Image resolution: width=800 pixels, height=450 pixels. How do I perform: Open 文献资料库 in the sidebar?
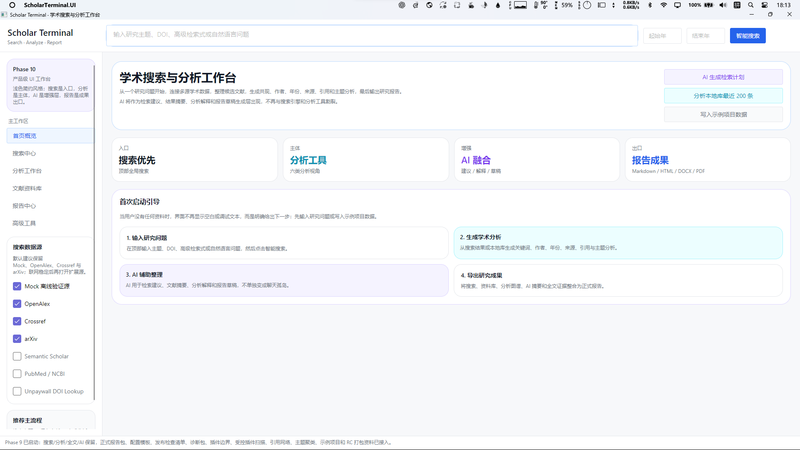point(50,188)
